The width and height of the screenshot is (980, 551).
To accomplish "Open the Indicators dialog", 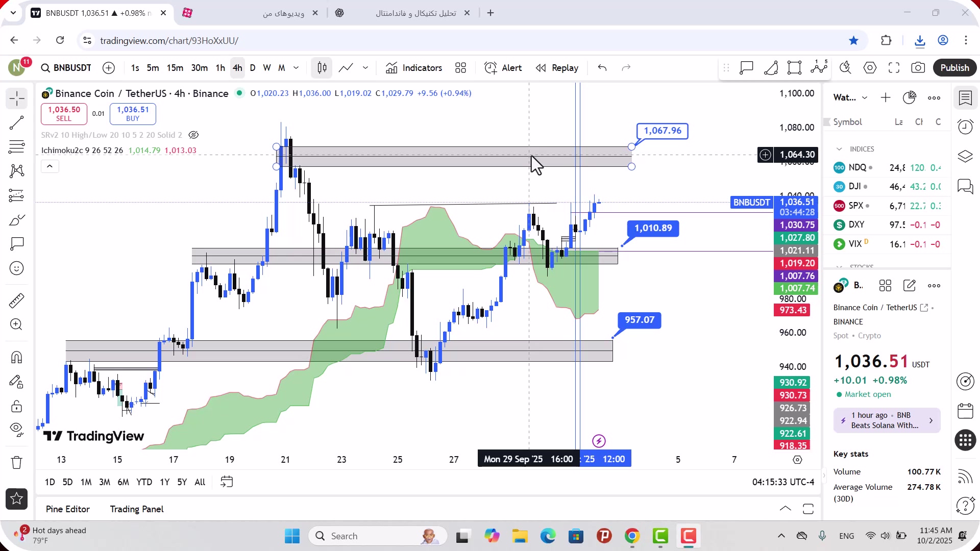I will click(x=414, y=68).
